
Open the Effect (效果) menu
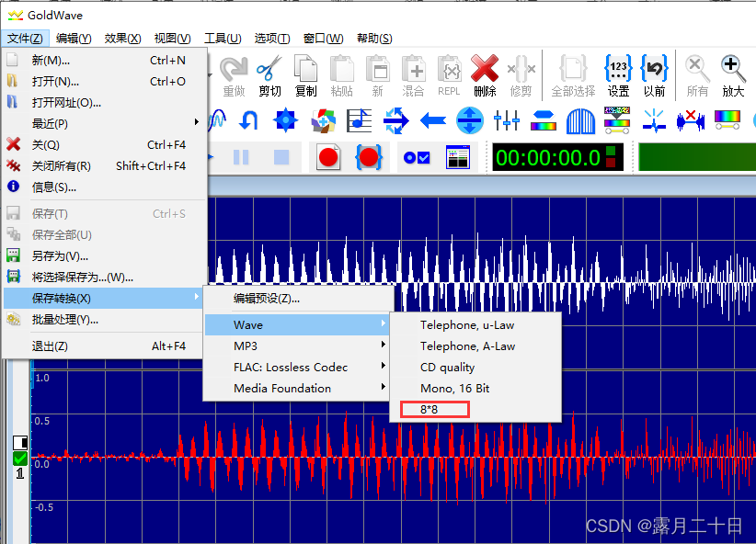122,38
